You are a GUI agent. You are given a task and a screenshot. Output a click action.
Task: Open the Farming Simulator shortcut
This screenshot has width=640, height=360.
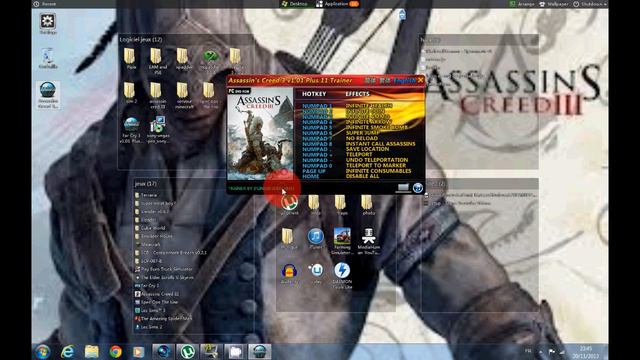(342, 241)
